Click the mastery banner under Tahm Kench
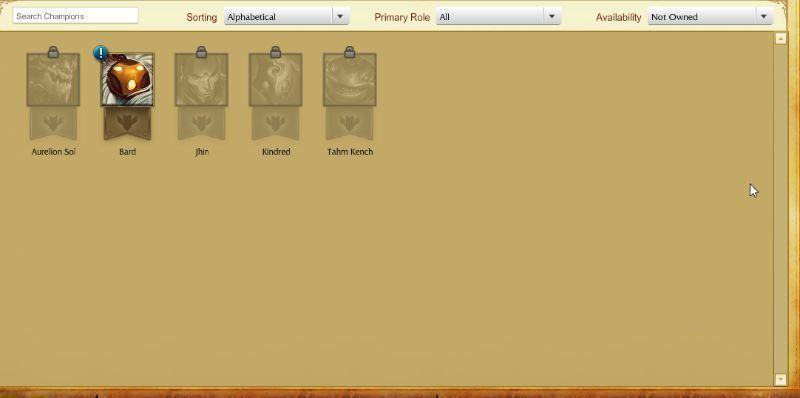This screenshot has width=800, height=398. pyautogui.click(x=349, y=123)
